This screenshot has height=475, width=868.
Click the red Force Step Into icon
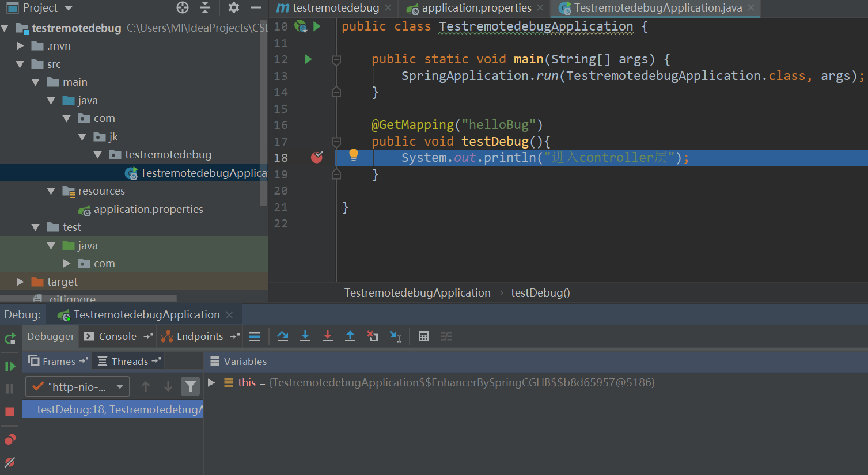(328, 336)
